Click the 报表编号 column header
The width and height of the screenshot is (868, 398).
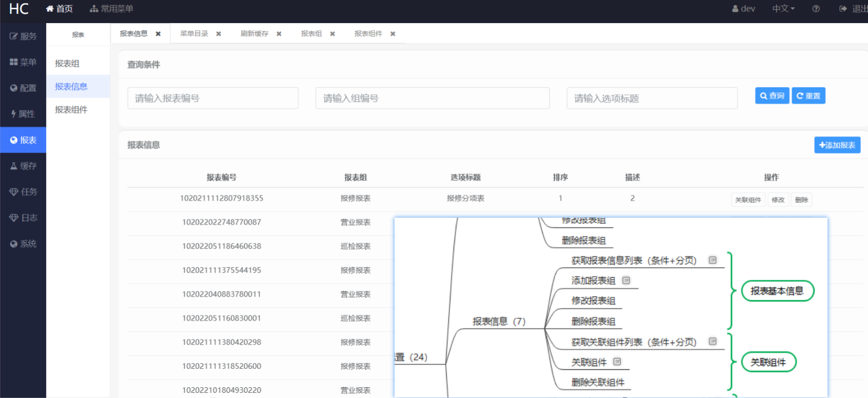coord(221,177)
